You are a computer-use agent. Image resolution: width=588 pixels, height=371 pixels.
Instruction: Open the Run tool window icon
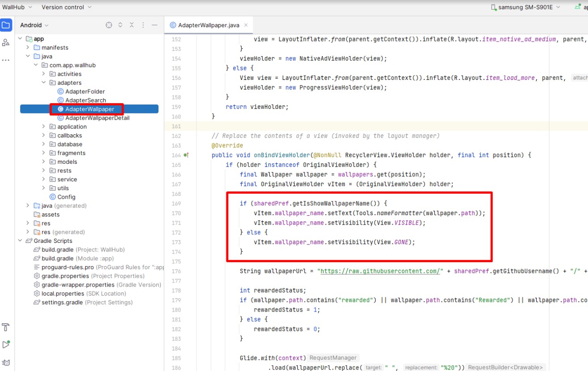coord(6,345)
